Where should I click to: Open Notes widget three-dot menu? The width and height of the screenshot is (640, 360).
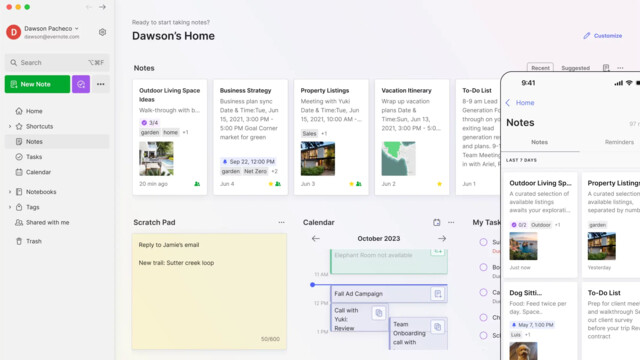coord(620,68)
